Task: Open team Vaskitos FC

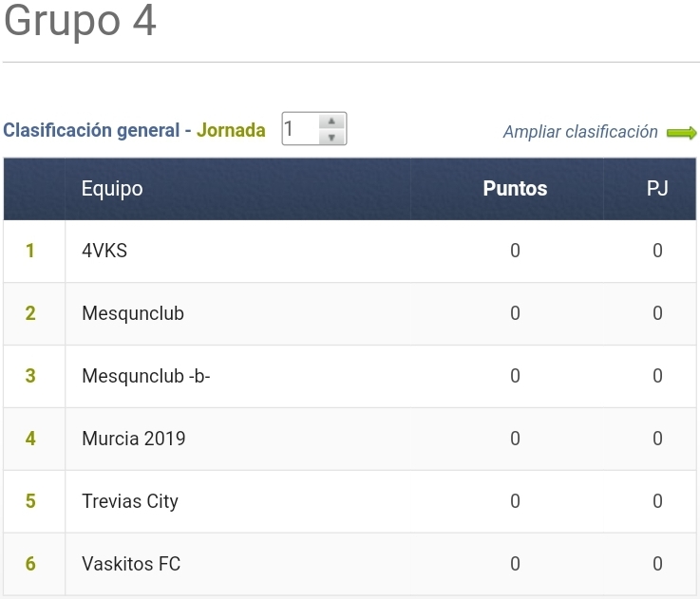Action: coord(131,564)
